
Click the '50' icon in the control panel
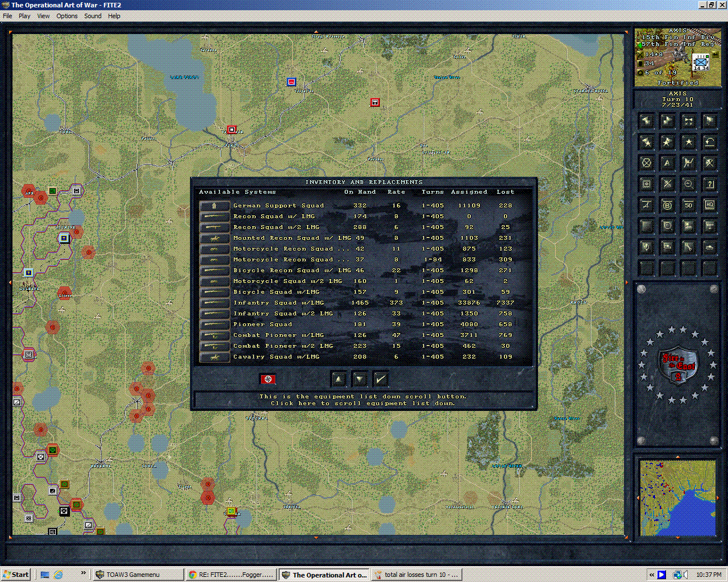click(689, 205)
